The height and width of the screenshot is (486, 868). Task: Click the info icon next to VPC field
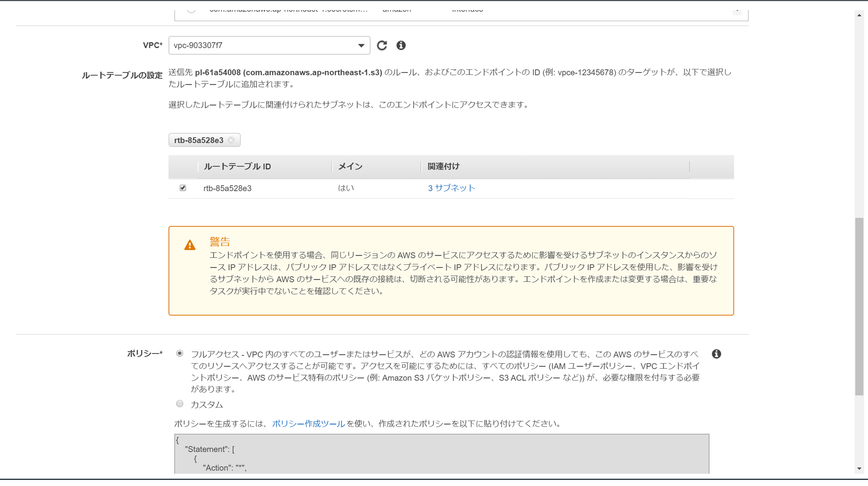[x=401, y=45]
